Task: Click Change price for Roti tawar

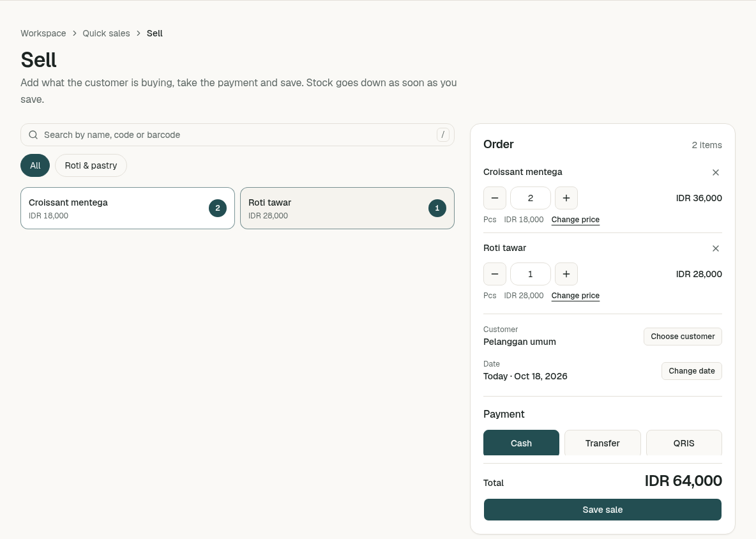Action: (575, 296)
